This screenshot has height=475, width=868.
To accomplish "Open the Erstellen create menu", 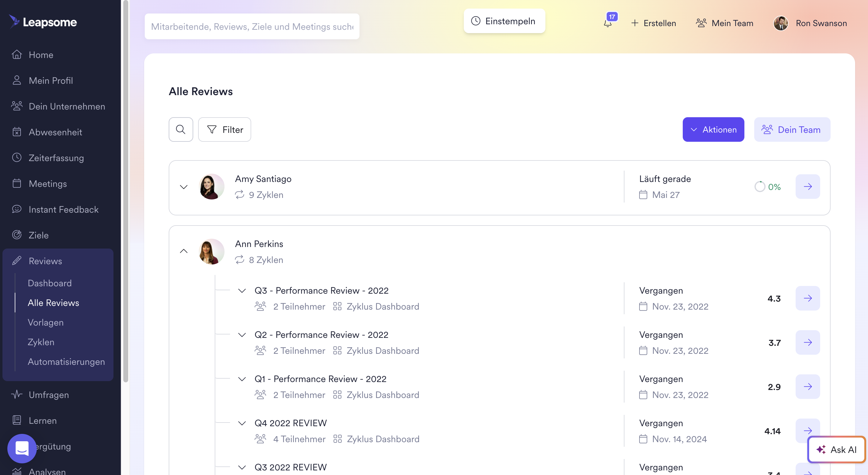I will pos(653,23).
